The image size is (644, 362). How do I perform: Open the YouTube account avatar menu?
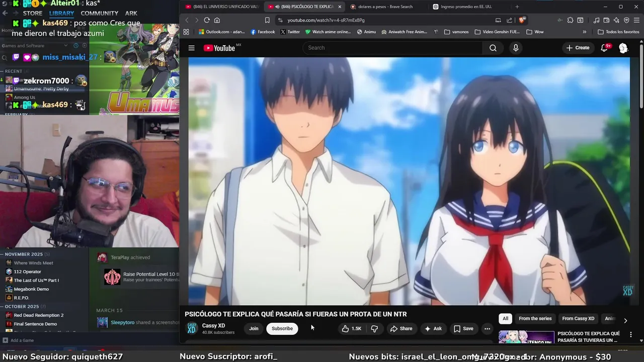coord(623,48)
